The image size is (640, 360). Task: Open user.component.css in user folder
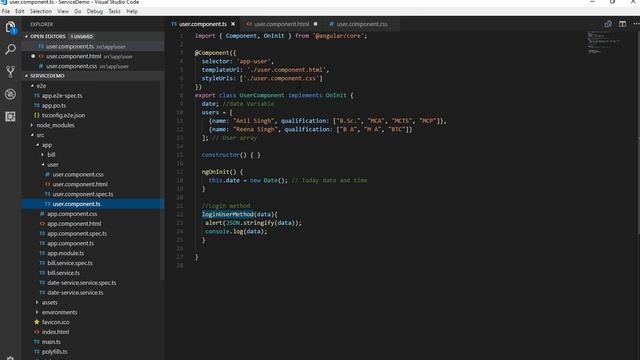click(78, 174)
